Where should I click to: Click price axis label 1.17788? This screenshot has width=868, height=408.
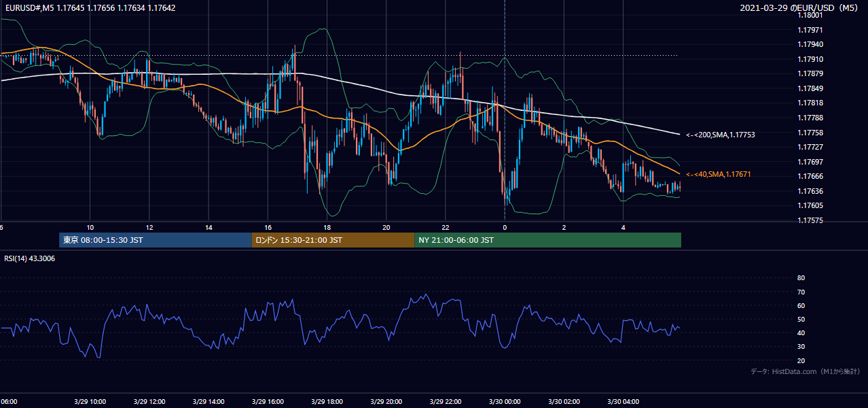point(812,118)
